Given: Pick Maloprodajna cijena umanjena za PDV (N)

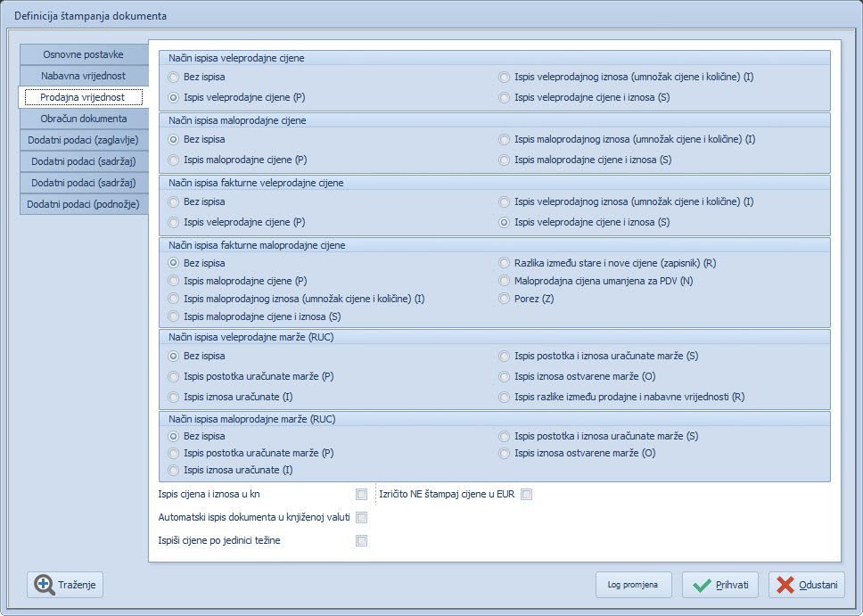Looking at the screenshot, I should (505, 281).
